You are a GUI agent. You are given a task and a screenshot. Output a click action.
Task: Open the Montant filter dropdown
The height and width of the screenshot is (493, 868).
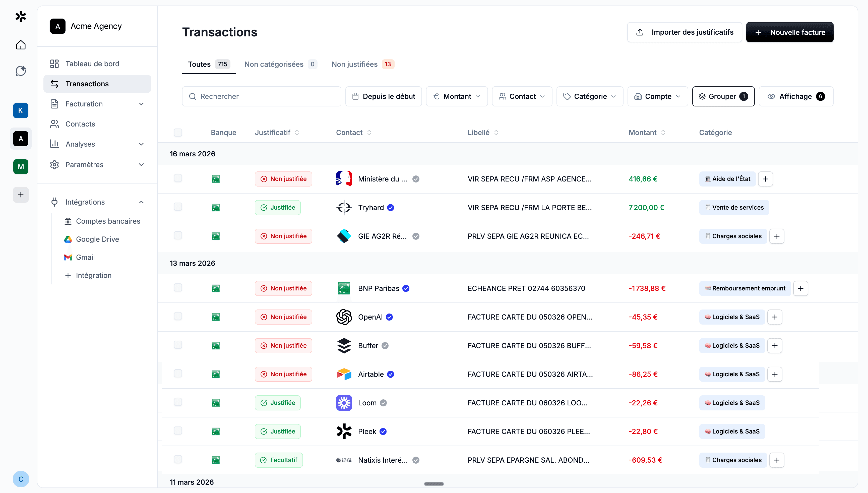point(457,96)
